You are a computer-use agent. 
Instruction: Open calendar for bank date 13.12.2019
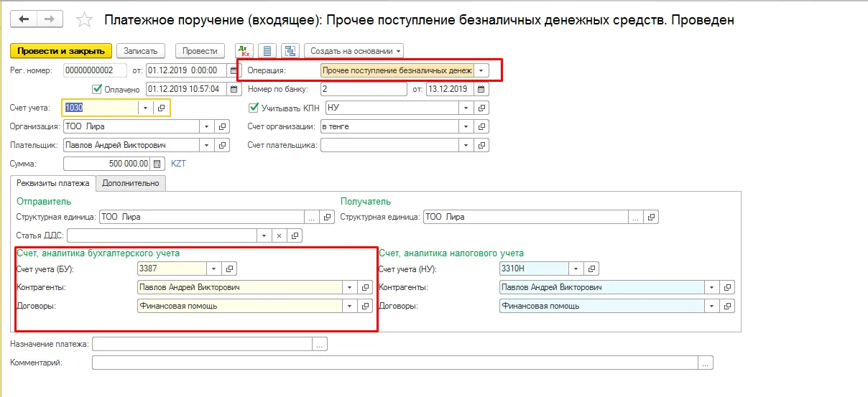(481, 90)
